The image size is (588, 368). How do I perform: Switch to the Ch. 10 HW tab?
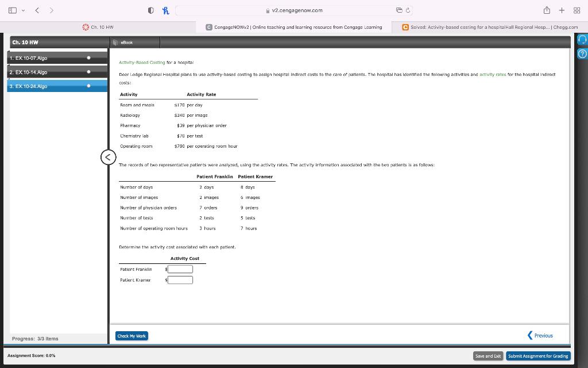[x=98, y=27]
